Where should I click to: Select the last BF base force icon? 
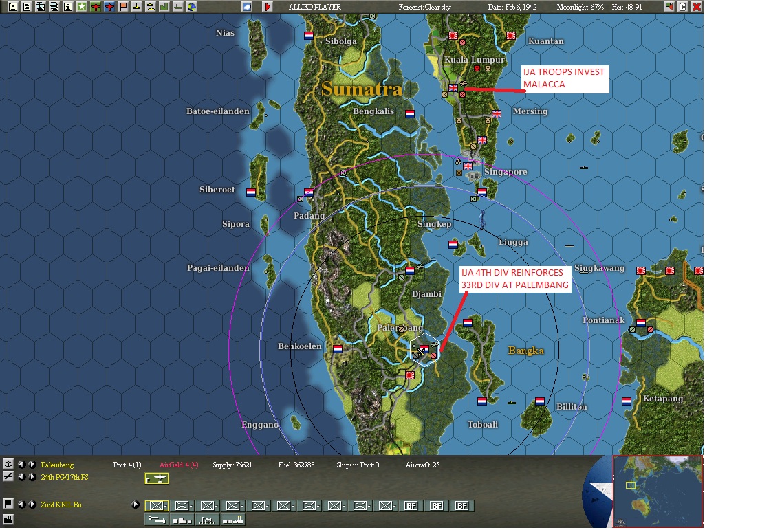tap(461, 506)
